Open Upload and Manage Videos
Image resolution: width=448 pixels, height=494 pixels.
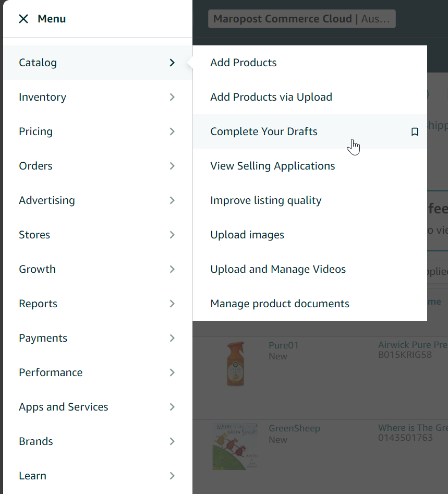point(310,269)
